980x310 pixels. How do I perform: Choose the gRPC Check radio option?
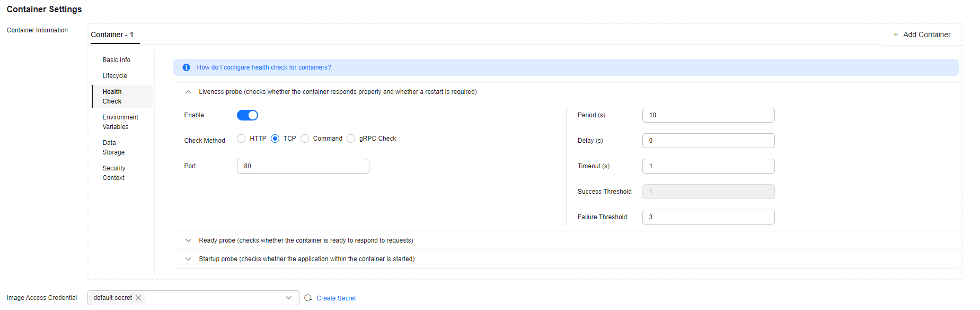[351, 139]
